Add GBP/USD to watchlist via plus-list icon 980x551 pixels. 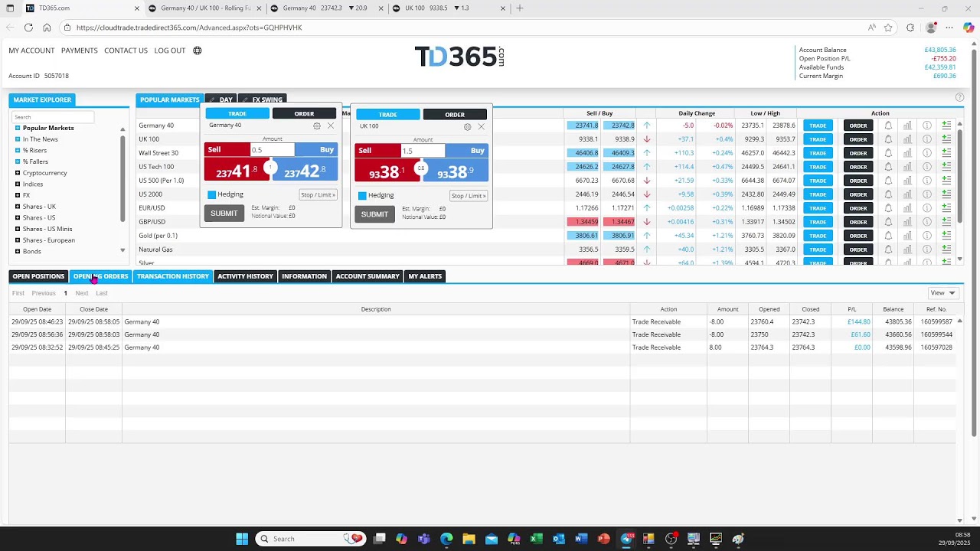pyautogui.click(x=946, y=222)
